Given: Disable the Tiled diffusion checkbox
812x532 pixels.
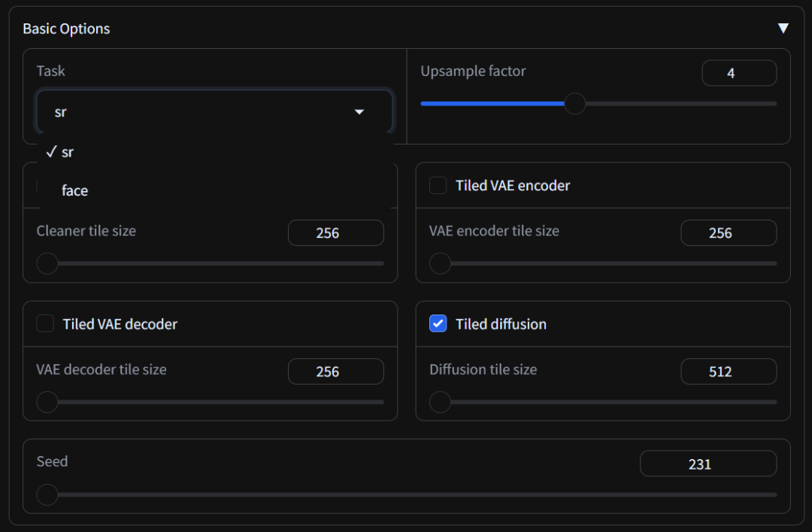Looking at the screenshot, I should click(438, 324).
